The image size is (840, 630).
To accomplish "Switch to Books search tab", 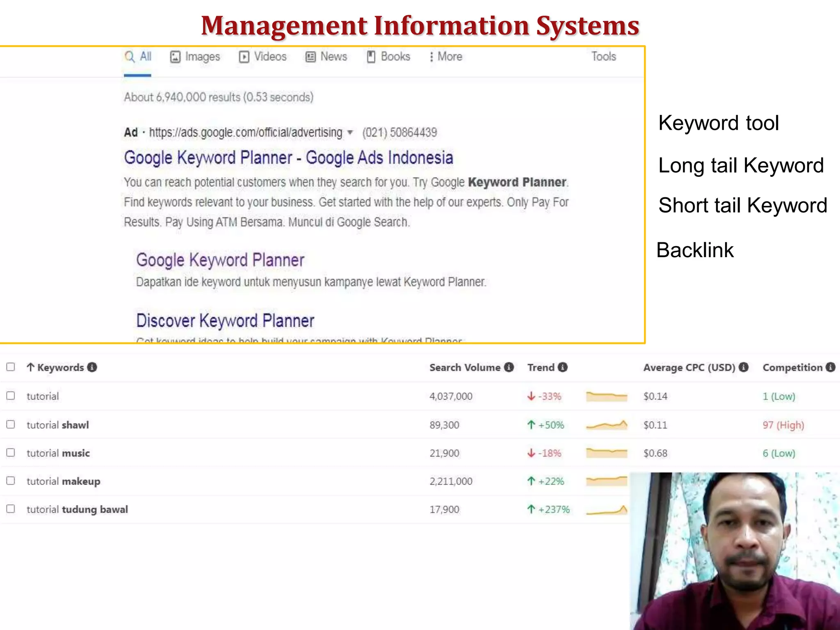I will pos(388,57).
